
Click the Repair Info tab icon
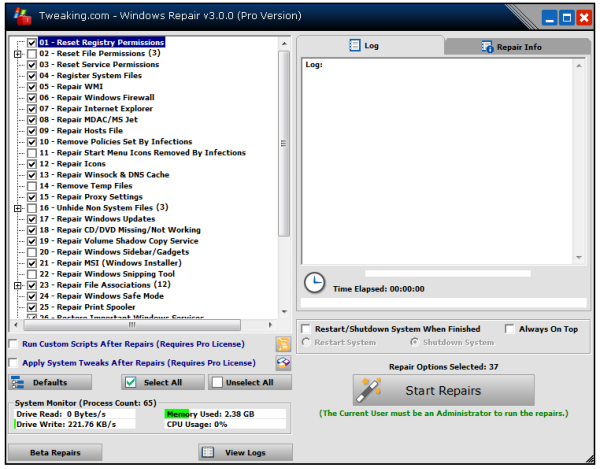[x=487, y=47]
